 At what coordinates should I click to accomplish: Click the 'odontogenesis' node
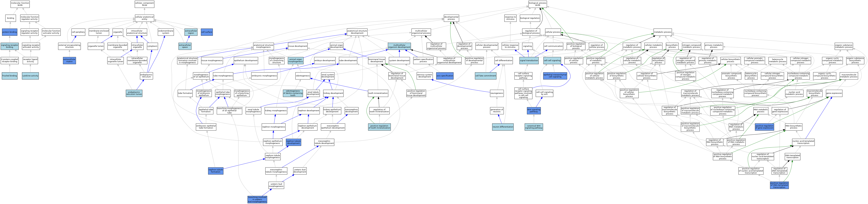[303, 76]
